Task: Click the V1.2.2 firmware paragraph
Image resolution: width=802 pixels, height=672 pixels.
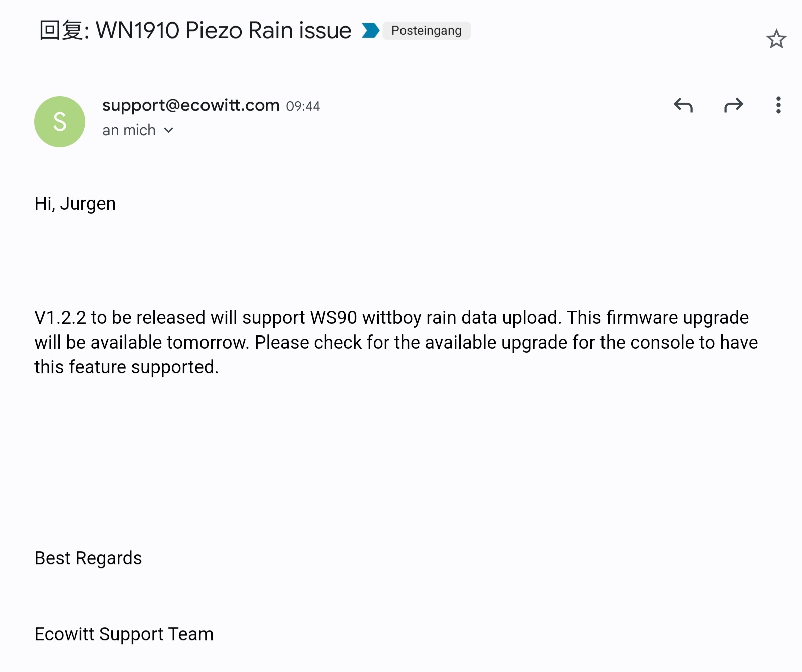Action: (x=396, y=343)
